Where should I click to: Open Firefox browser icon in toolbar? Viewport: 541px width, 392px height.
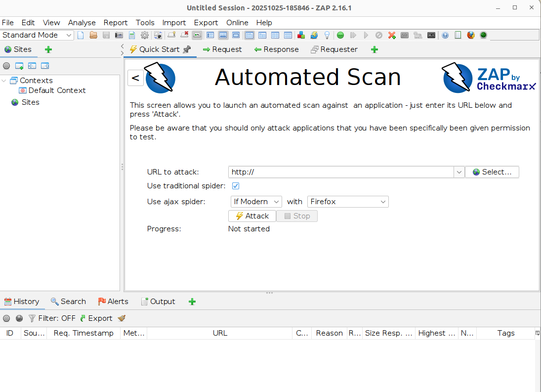(471, 35)
